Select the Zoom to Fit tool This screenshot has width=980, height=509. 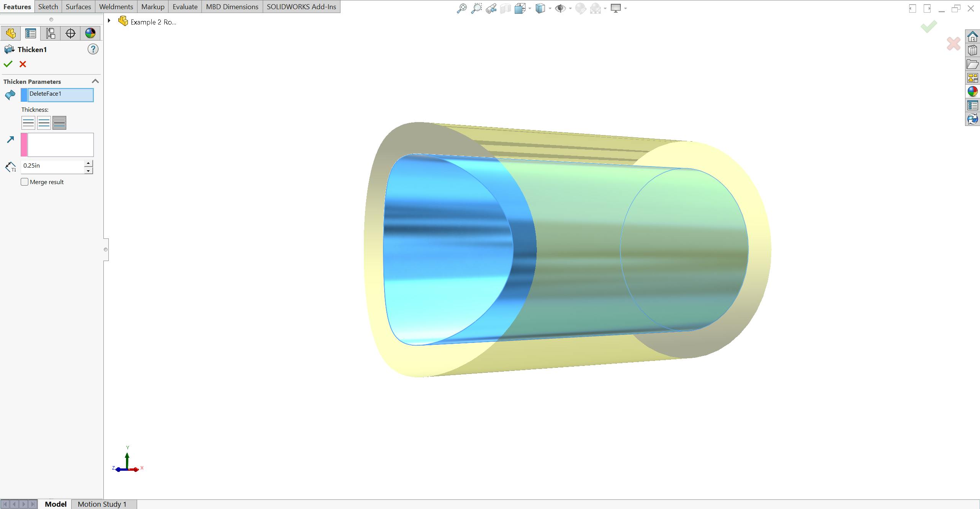coord(463,8)
